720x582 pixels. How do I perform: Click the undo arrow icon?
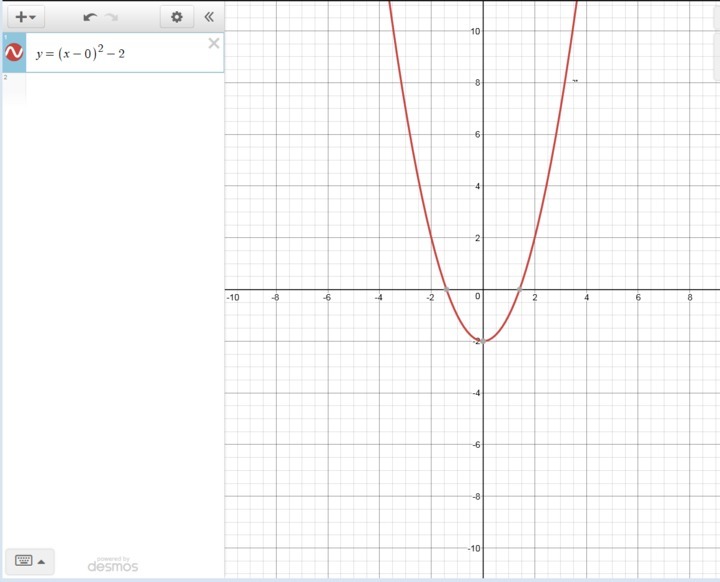tap(90, 17)
